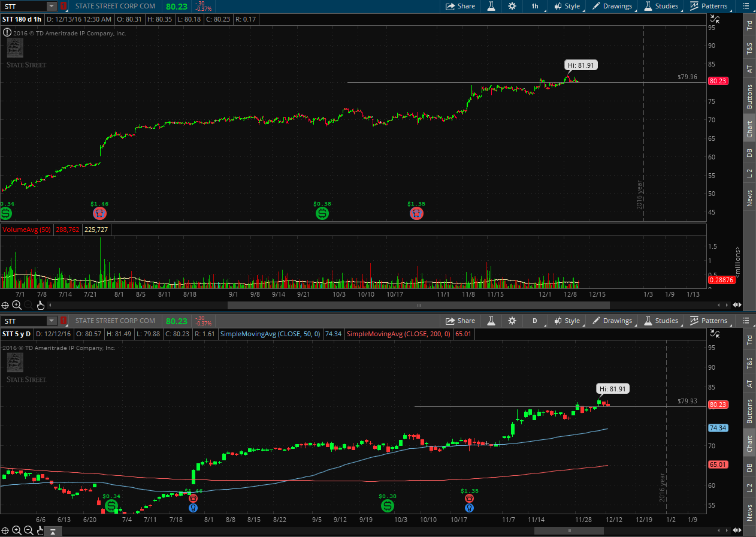This screenshot has height=537, width=756.
Task: Open the list menu icon on top chart
Action: (746, 6)
